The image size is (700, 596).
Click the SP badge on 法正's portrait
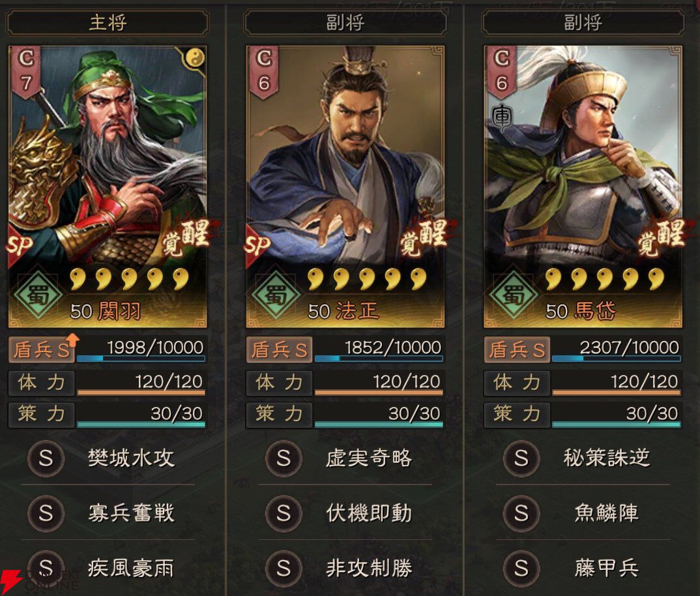257,246
